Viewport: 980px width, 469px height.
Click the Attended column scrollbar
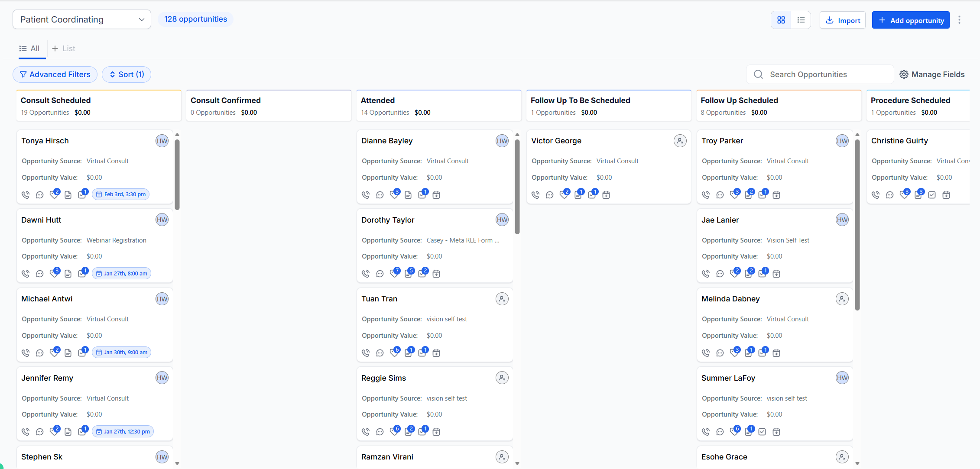pyautogui.click(x=517, y=186)
